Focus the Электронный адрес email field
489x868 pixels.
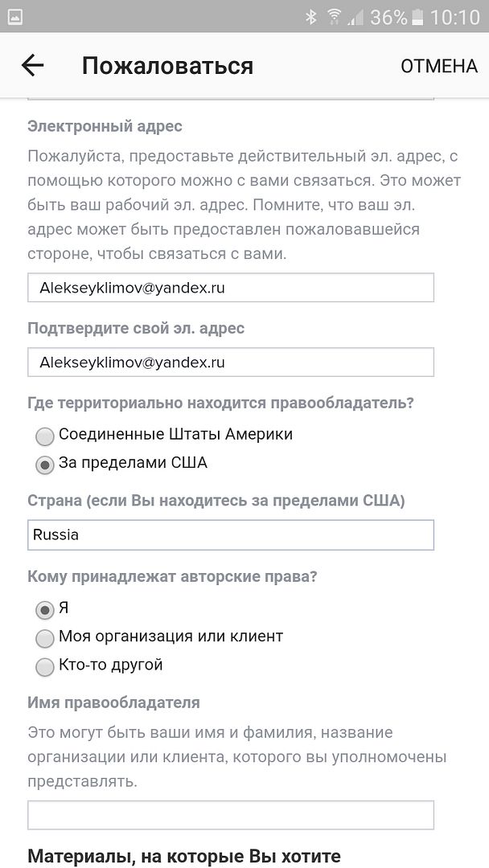pos(230,288)
